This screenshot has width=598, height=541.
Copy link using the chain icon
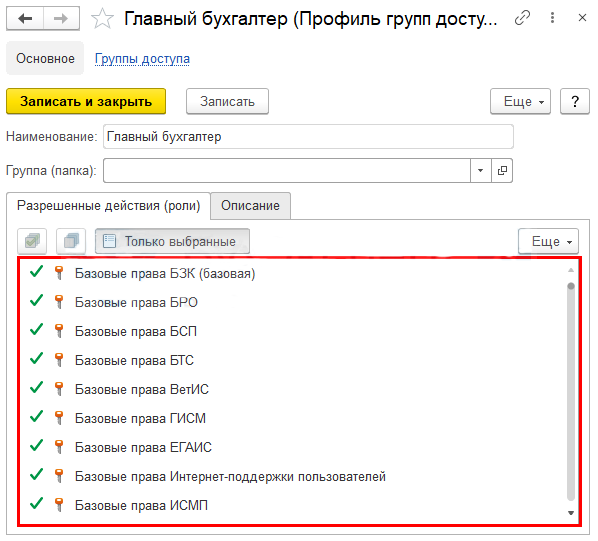(522, 18)
